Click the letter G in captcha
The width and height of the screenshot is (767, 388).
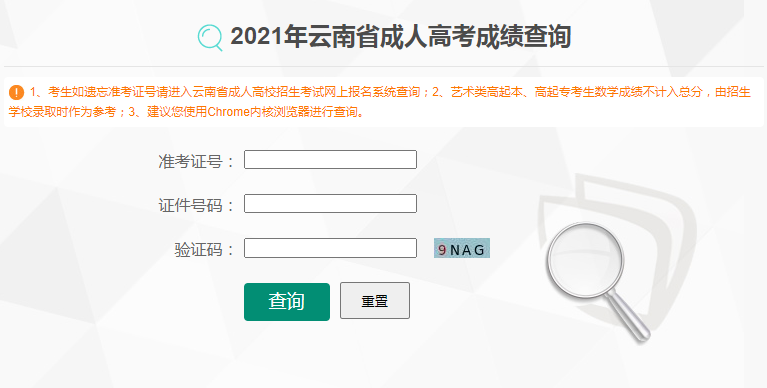click(479, 250)
